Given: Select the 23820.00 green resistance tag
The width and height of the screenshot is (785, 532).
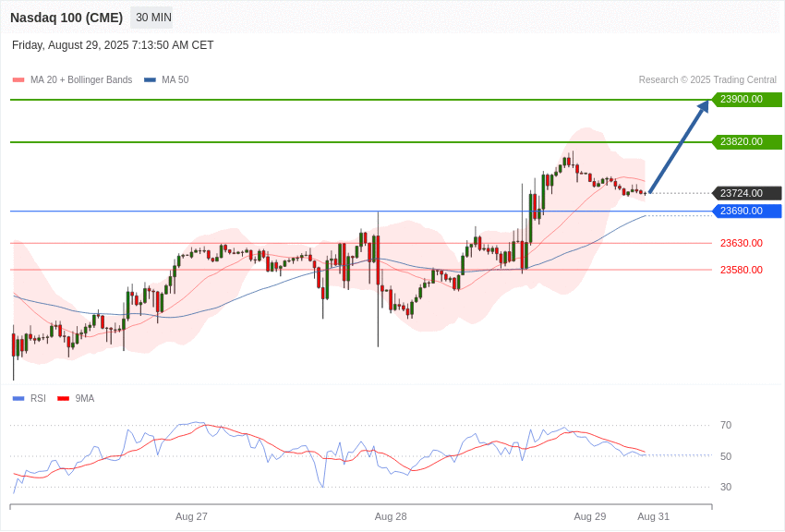Looking at the screenshot, I should click(x=746, y=141).
